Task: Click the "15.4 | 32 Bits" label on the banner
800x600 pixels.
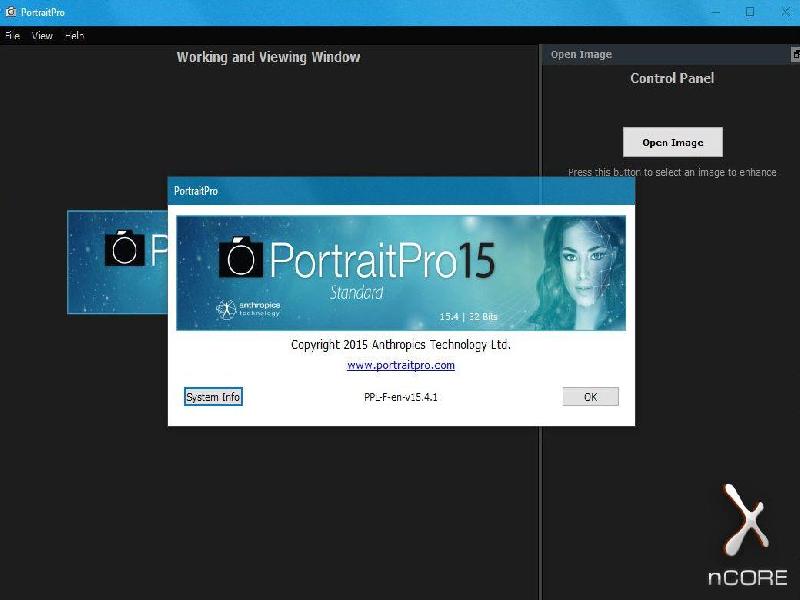Action: click(468, 316)
